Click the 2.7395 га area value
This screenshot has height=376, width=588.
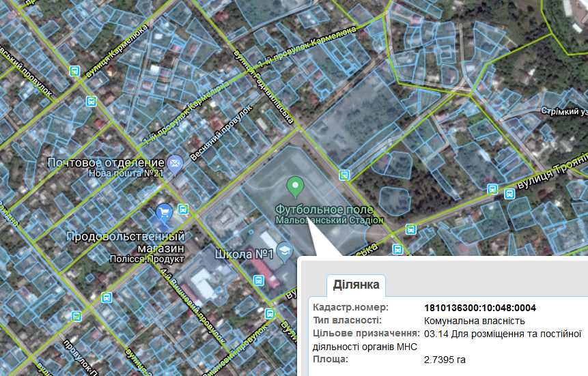pos(445,359)
